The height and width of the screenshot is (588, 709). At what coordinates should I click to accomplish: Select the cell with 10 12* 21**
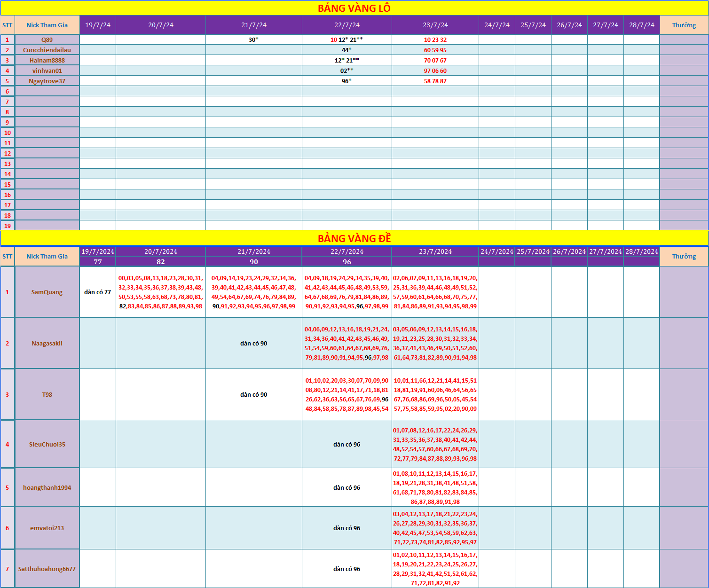coord(347,39)
